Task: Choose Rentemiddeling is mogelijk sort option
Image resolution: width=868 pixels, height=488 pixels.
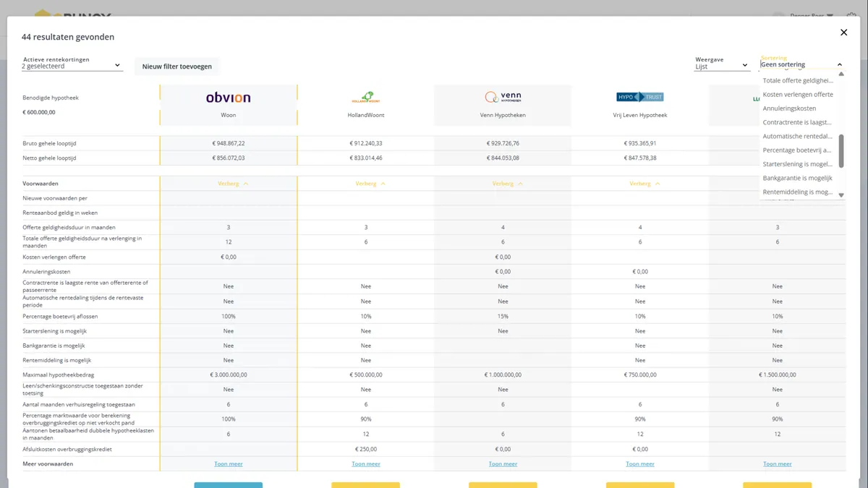Action: (798, 192)
